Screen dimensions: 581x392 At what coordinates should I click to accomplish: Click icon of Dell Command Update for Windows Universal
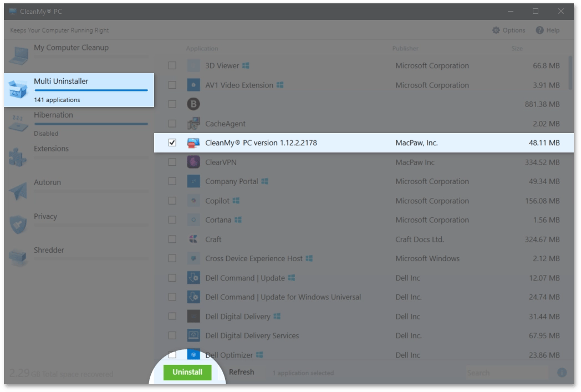coord(193,297)
